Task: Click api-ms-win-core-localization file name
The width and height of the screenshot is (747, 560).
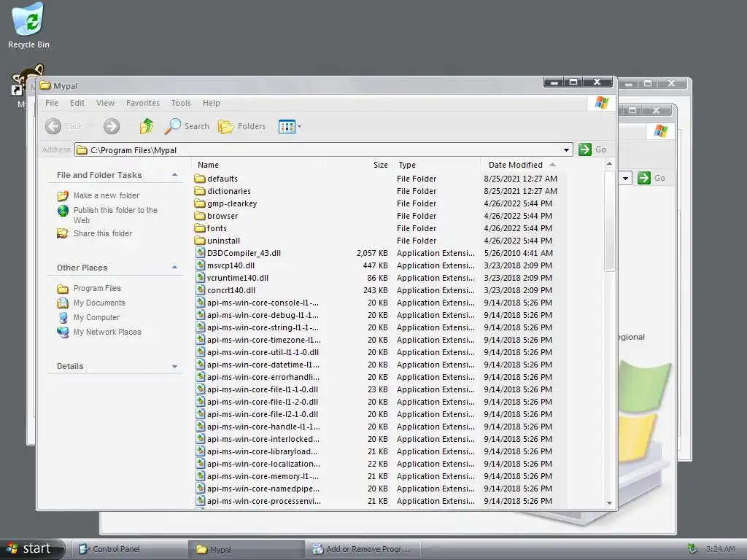Action: click(263, 464)
